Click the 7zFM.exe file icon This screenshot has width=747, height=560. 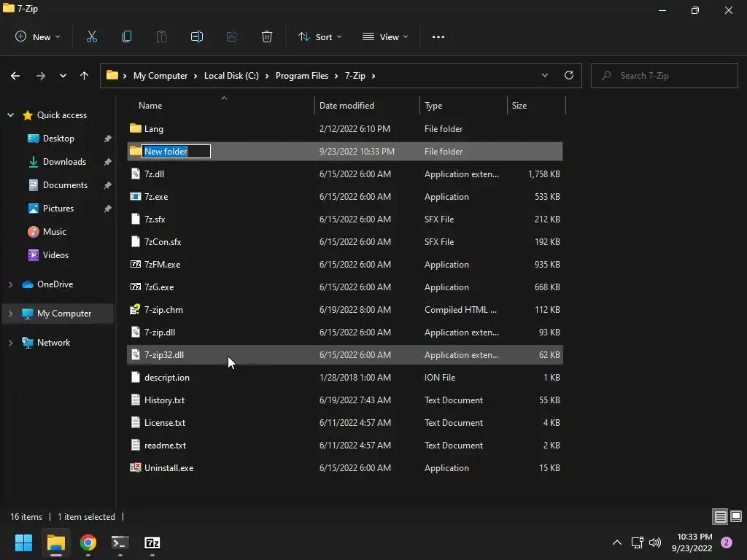click(135, 264)
